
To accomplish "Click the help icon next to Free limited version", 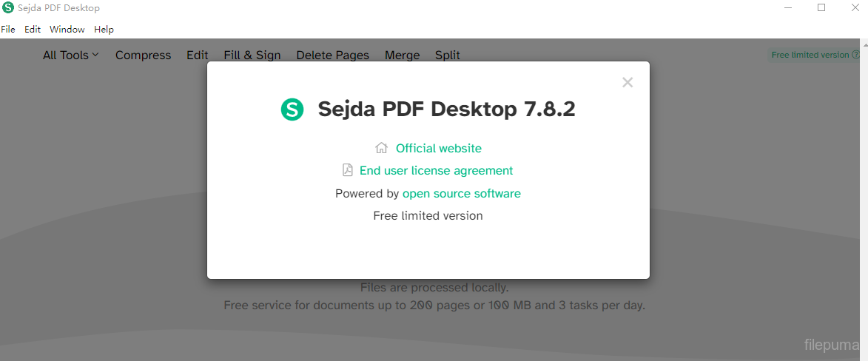I will click(855, 55).
